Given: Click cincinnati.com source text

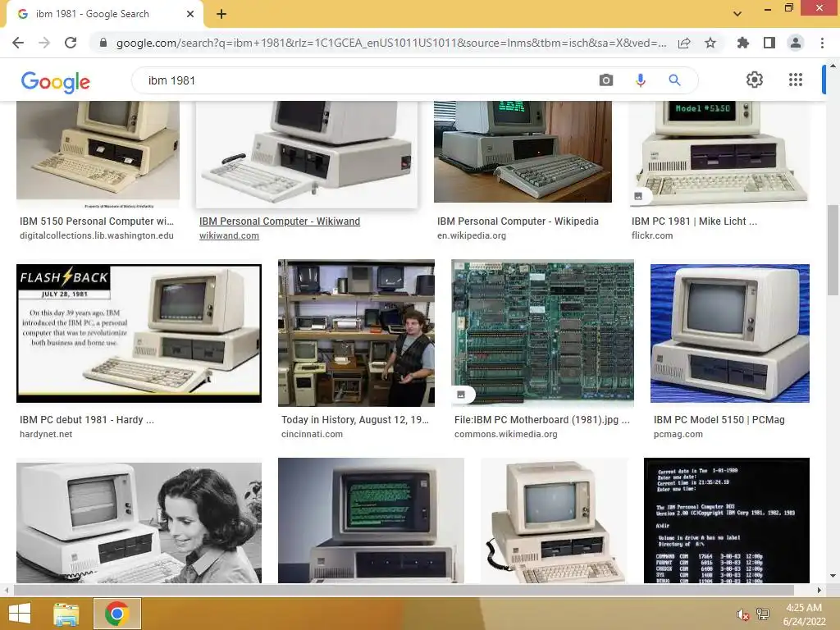Looking at the screenshot, I should 312,435.
